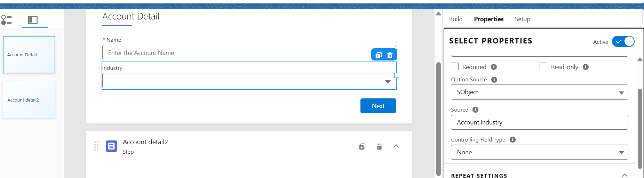The height and width of the screenshot is (178, 644).
Task: Click the Source field Account.Industry
Action: pos(539,122)
